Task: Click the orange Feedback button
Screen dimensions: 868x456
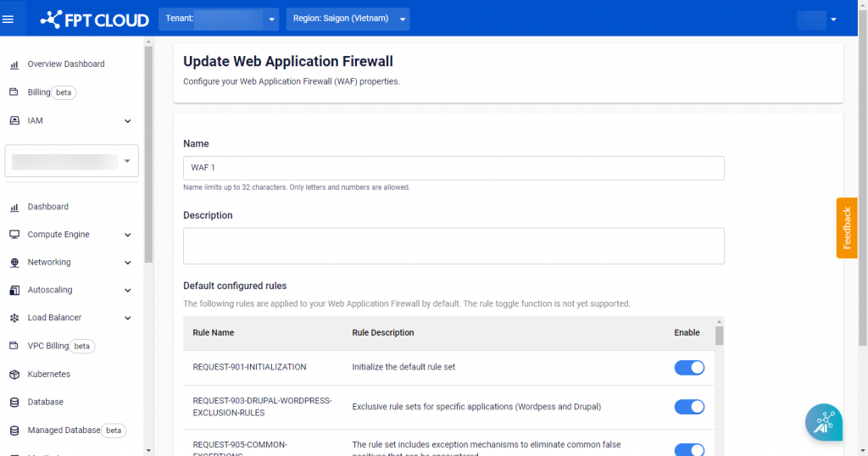Action: click(x=846, y=228)
